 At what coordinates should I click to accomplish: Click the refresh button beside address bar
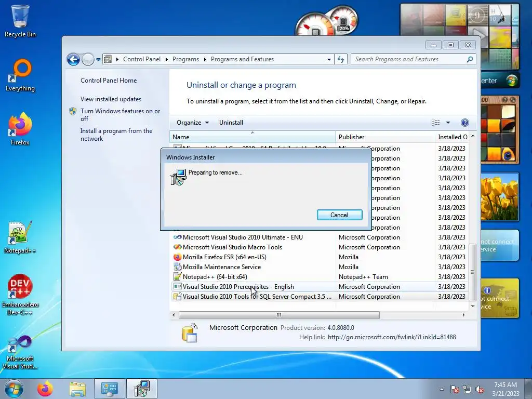[341, 59]
